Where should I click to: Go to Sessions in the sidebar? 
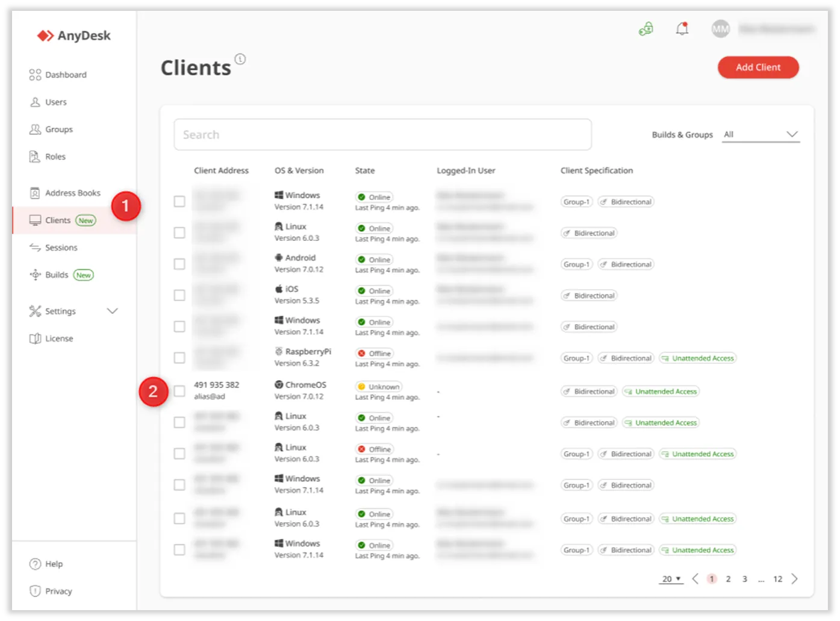coord(61,248)
